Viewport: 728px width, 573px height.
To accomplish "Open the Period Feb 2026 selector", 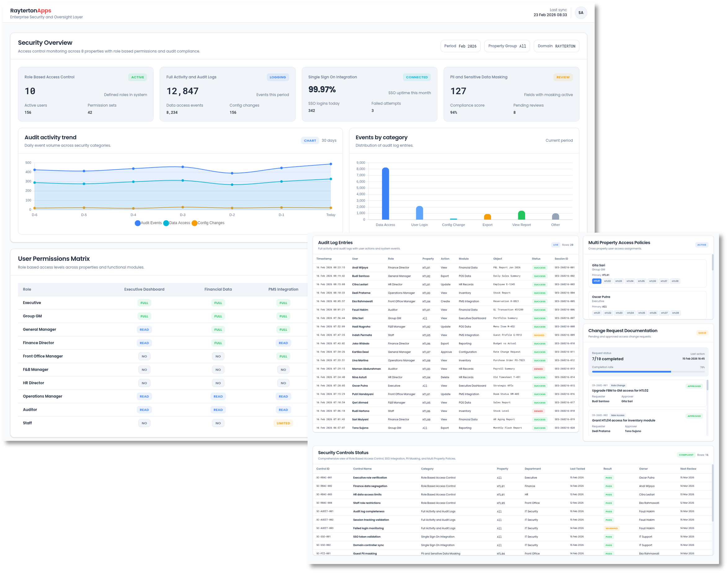I will click(460, 46).
